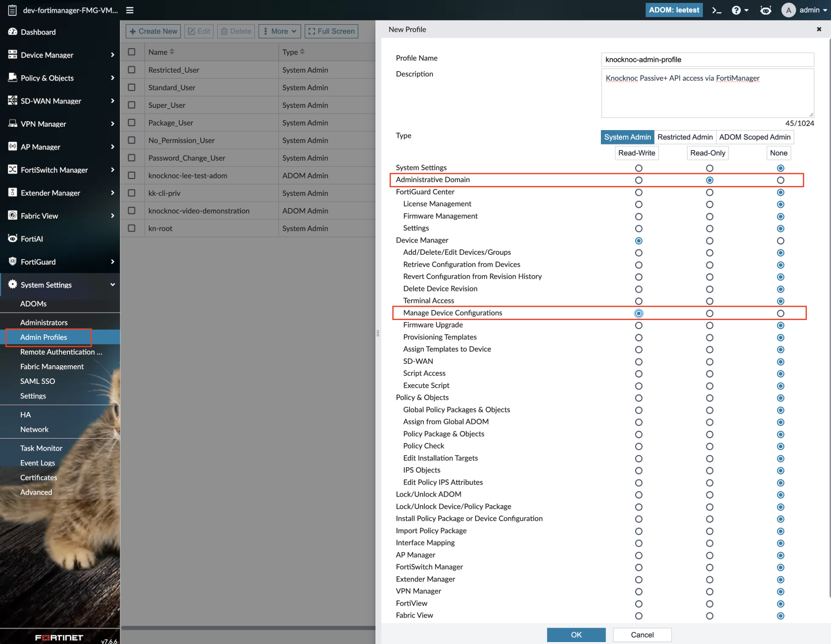
Task: Open the CLI console icon
Action: pos(717,10)
